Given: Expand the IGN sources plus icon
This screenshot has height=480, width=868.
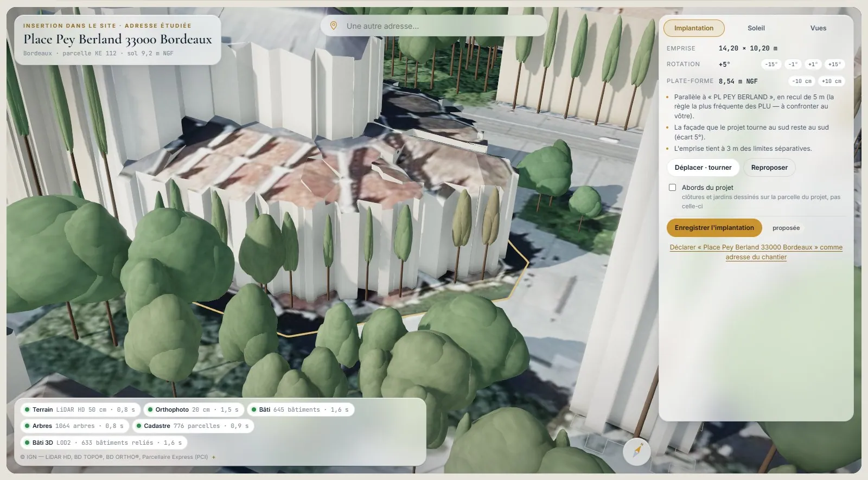Looking at the screenshot, I should click(x=214, y=457).
